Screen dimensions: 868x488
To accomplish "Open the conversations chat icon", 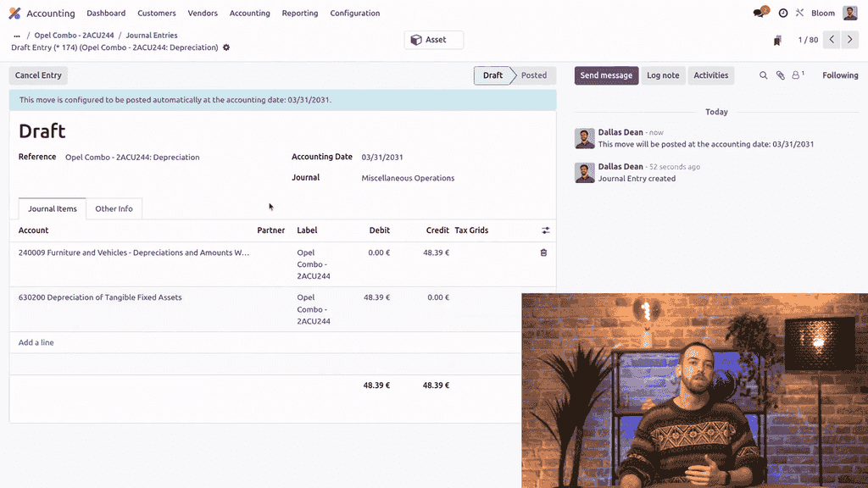I will (x=760, y=14).
